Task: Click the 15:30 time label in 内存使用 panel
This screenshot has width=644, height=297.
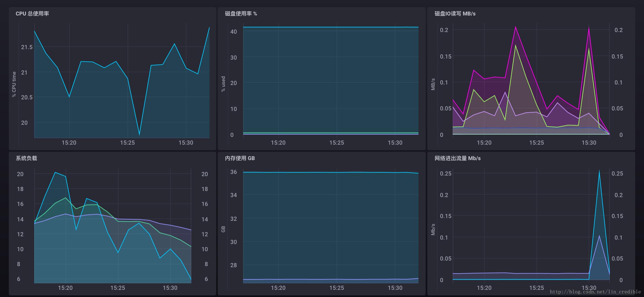Action: (395, 288)
